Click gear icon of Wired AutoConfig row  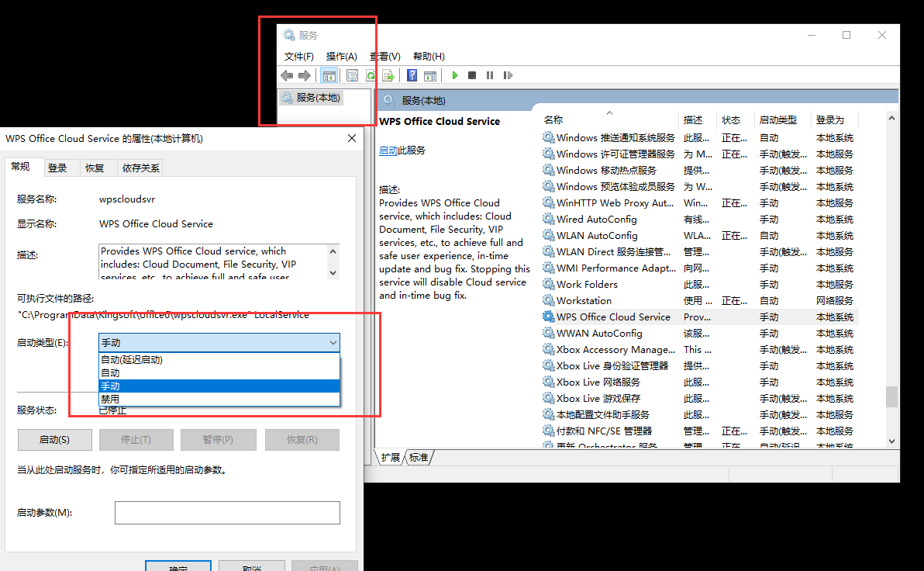pyautogui.click(x=548, y=219)
